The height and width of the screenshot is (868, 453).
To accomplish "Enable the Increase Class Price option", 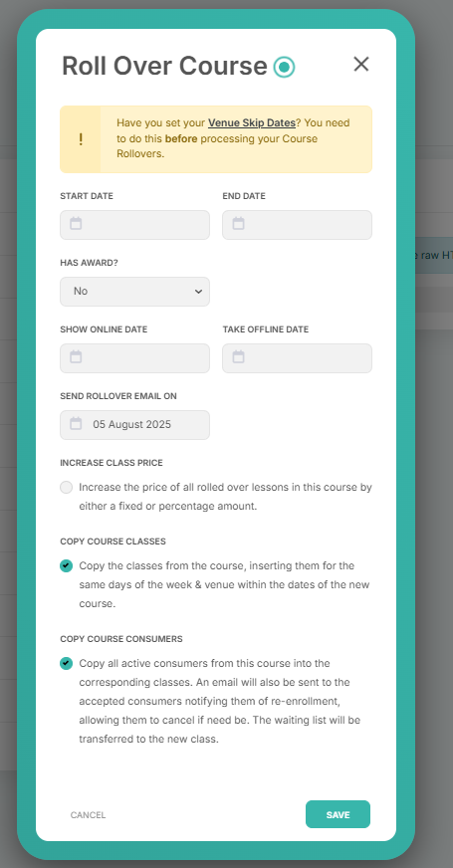I will (66, 488).
